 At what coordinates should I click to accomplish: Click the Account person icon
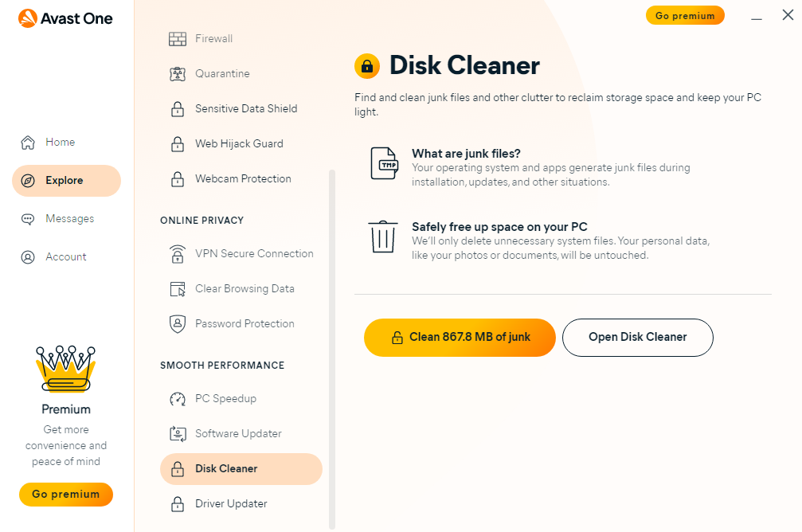pyautogui.click(x=28, y=256)
